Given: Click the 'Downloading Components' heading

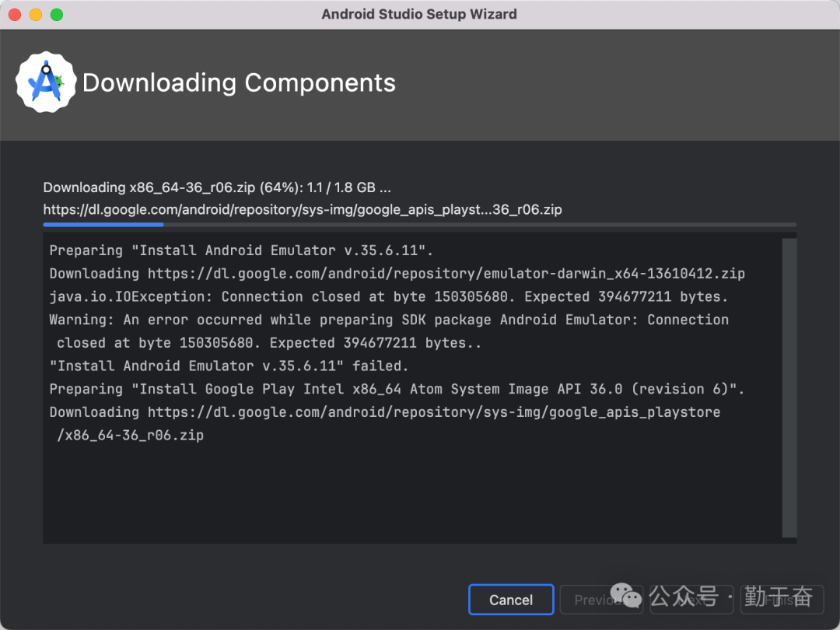Looking at the screenshot, I should [239, 83].
